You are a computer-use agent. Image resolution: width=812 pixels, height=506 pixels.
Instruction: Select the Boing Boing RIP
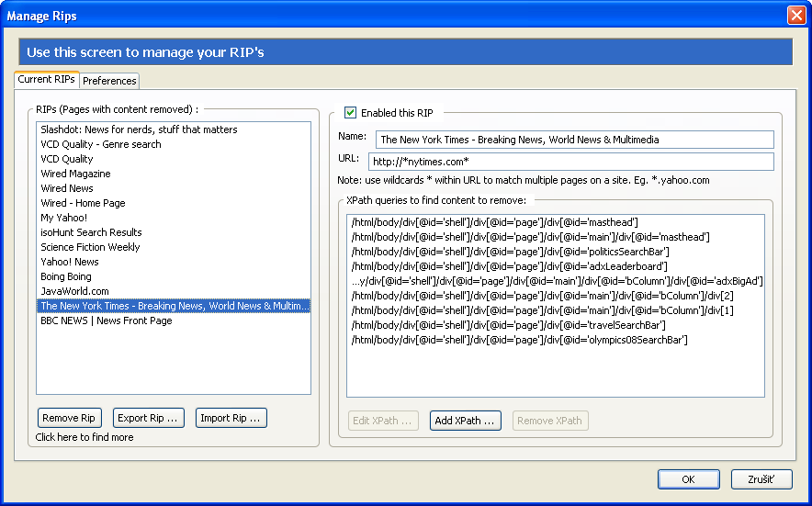pyautogui.click(x=174, y=276)
